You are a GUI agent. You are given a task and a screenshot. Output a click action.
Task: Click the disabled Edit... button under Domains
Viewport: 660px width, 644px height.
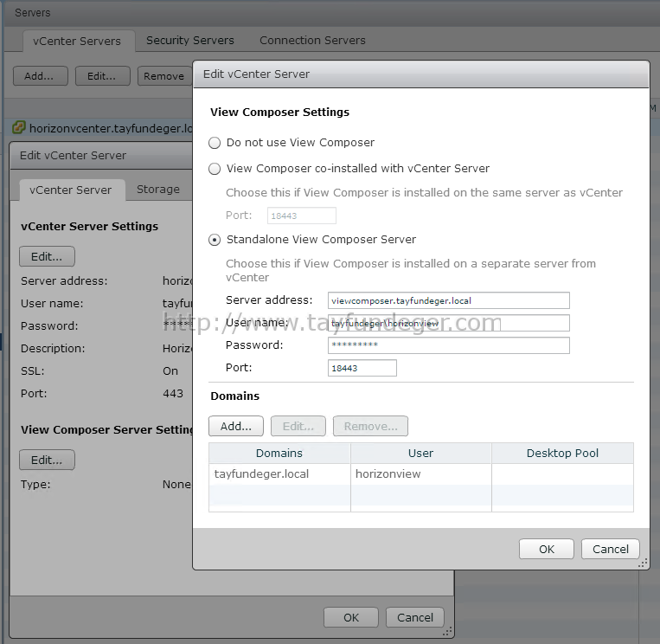(x=298, y=426)
